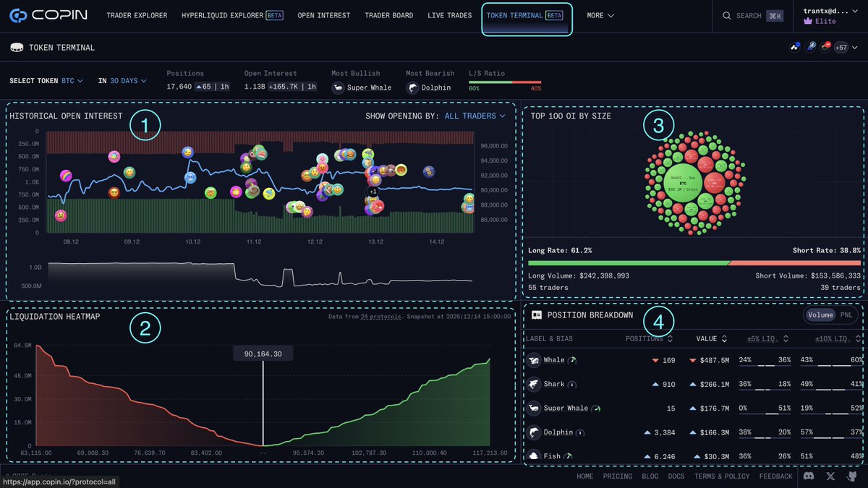Expand the +57 protocols selector
The height and width of the screenshot is (488, 868).
click(846, 48)
